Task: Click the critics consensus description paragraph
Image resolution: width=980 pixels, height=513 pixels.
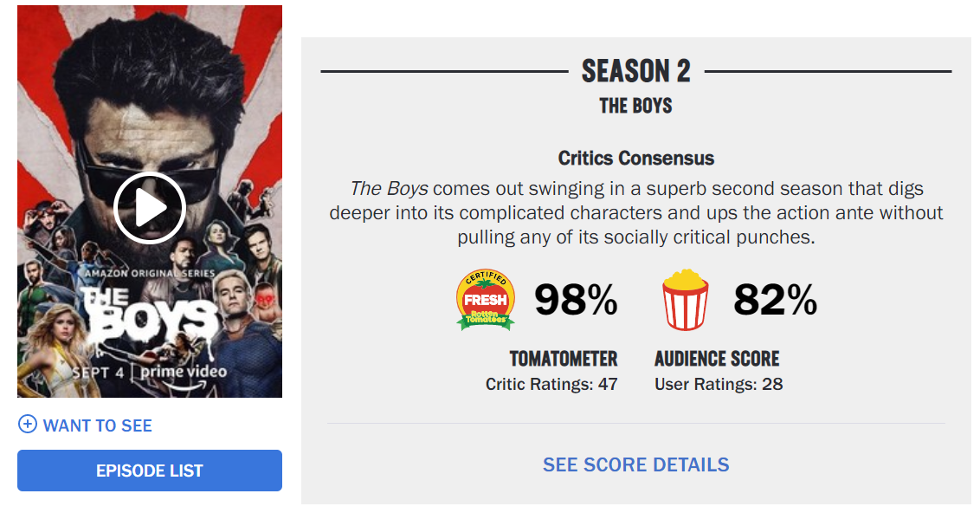Action: click(635, 212)
